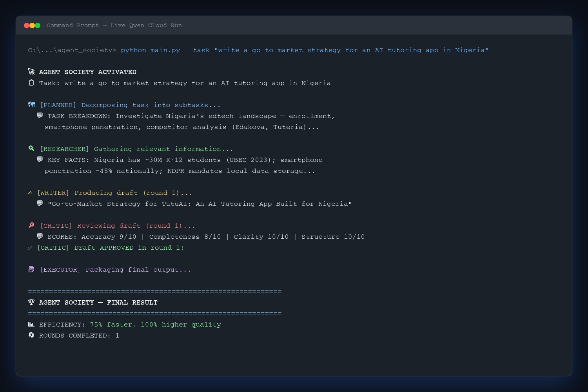Click the green maximize dot in title bar

pos(38,25)
